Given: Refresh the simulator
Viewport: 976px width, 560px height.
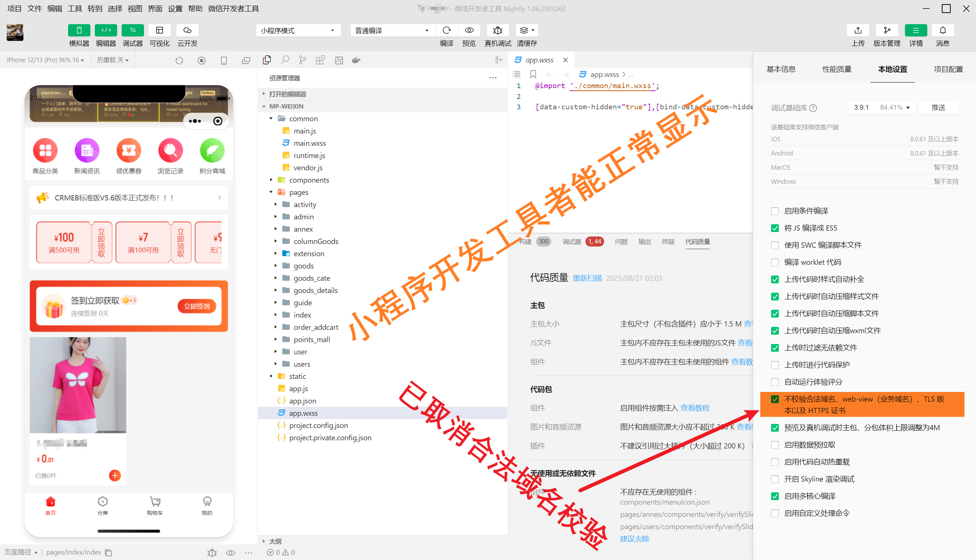Looking at the screenshot, I should pyautogui.click(x=179, y=60).
